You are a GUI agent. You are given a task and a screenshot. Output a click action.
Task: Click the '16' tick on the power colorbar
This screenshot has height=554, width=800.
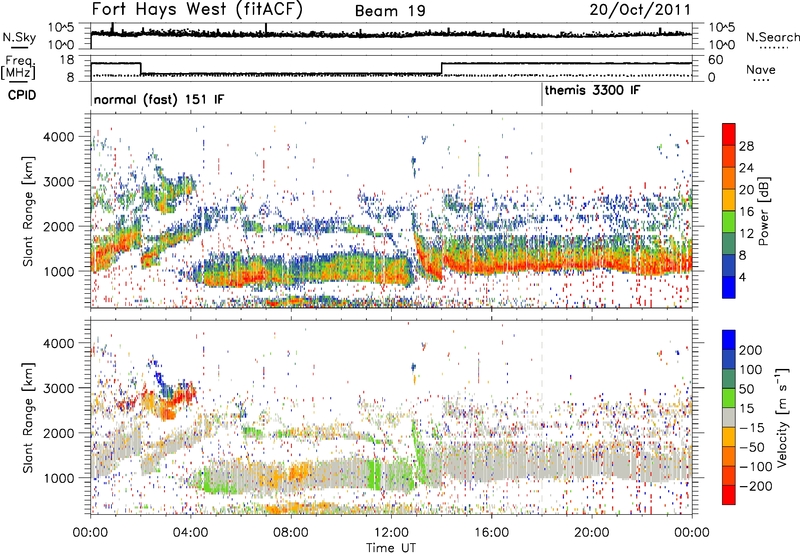(x=746, y=212)
